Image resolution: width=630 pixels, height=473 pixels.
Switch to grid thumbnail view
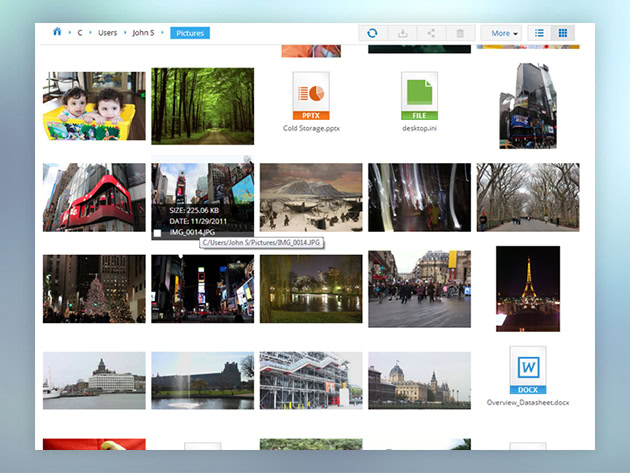(564, 33)
